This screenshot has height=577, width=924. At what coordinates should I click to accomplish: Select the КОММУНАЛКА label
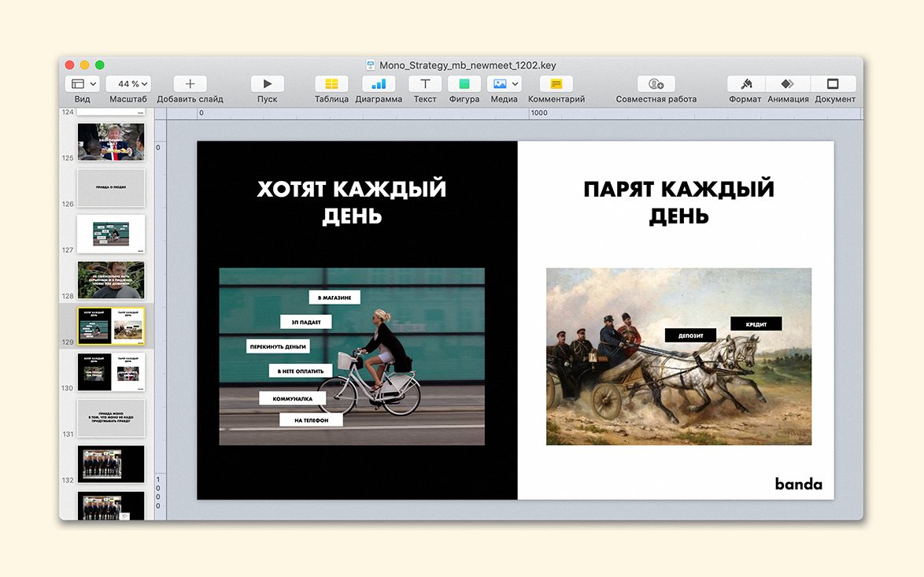click(x=292, y=398)
